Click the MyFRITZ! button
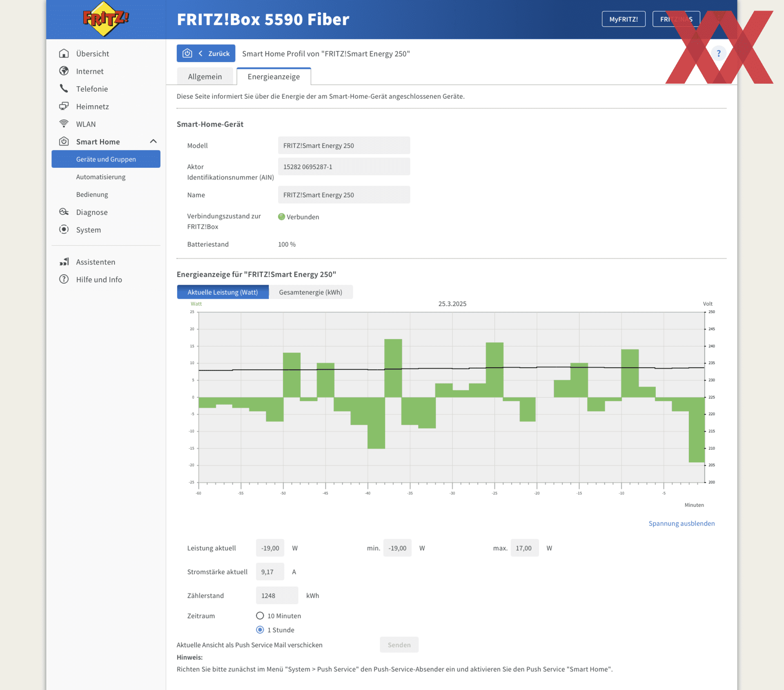 click(623, 19)
